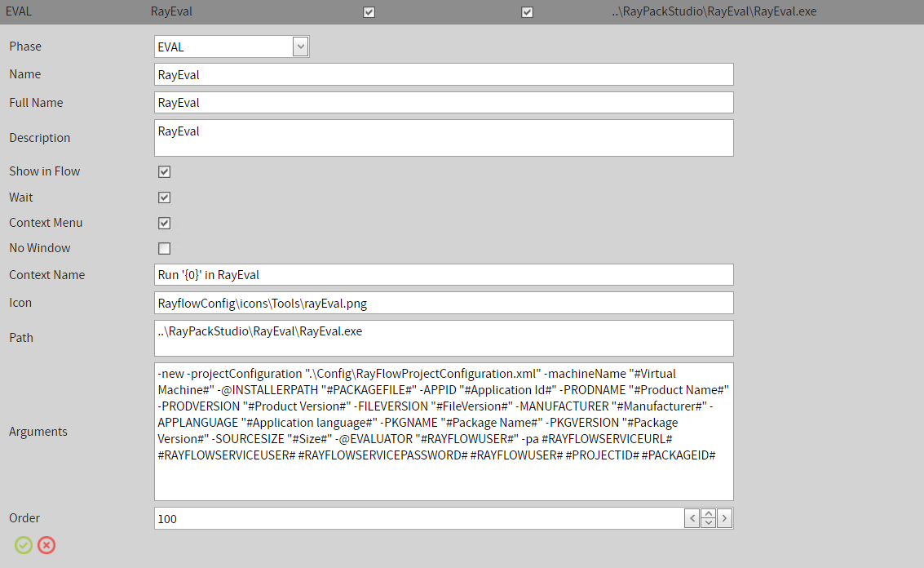Focus the Path text area
The height and width of the screenshot is (568, 924).
click(444, 338)
